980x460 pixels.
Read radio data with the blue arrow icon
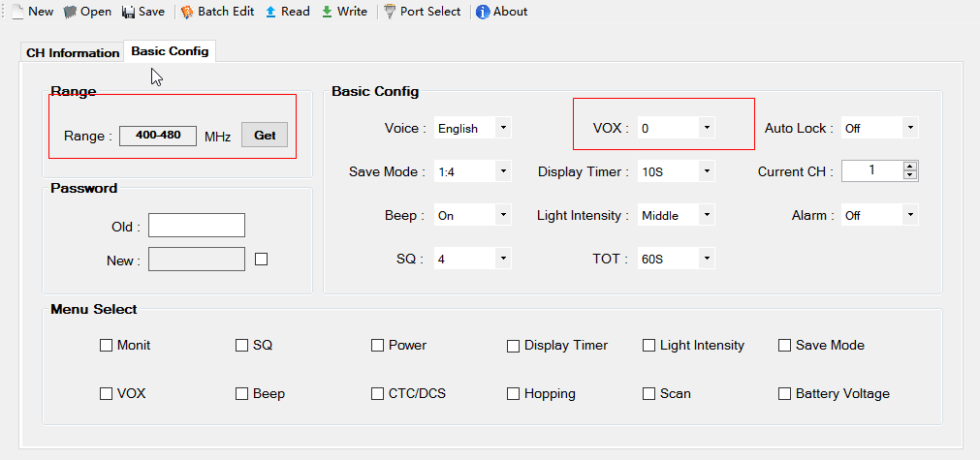pyautogui.click(x=271, y=12)
